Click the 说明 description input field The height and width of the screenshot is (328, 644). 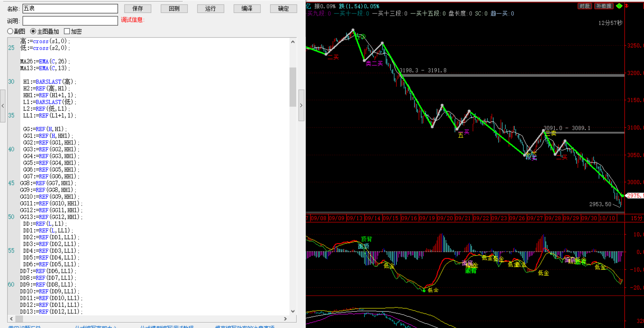(x=70, y=21)
